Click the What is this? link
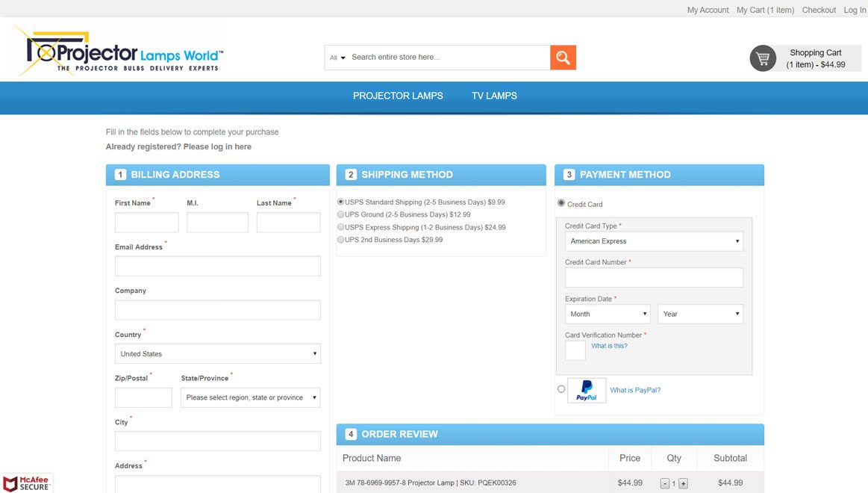Image resolution: width=868 pixels, height=493 pixels. 609,346
